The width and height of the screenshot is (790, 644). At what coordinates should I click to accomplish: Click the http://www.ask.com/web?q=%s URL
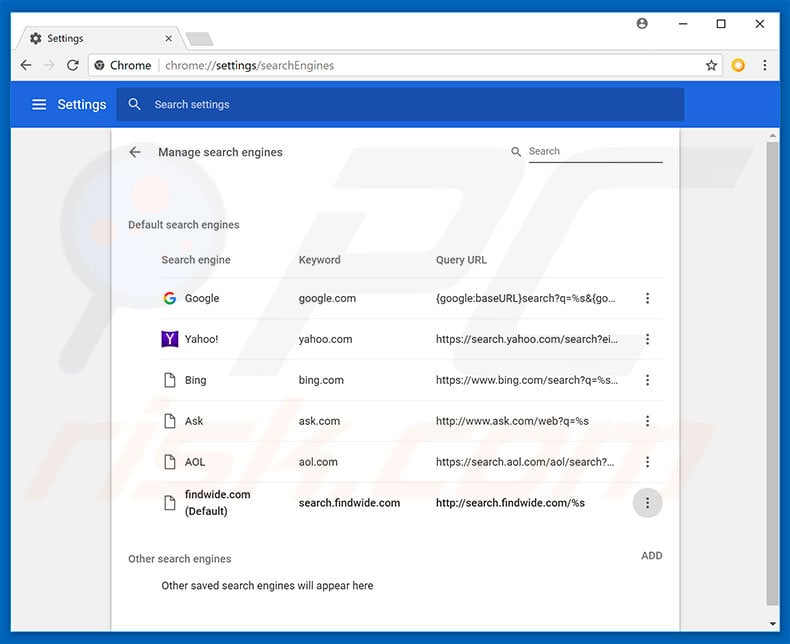coord(512,421)
